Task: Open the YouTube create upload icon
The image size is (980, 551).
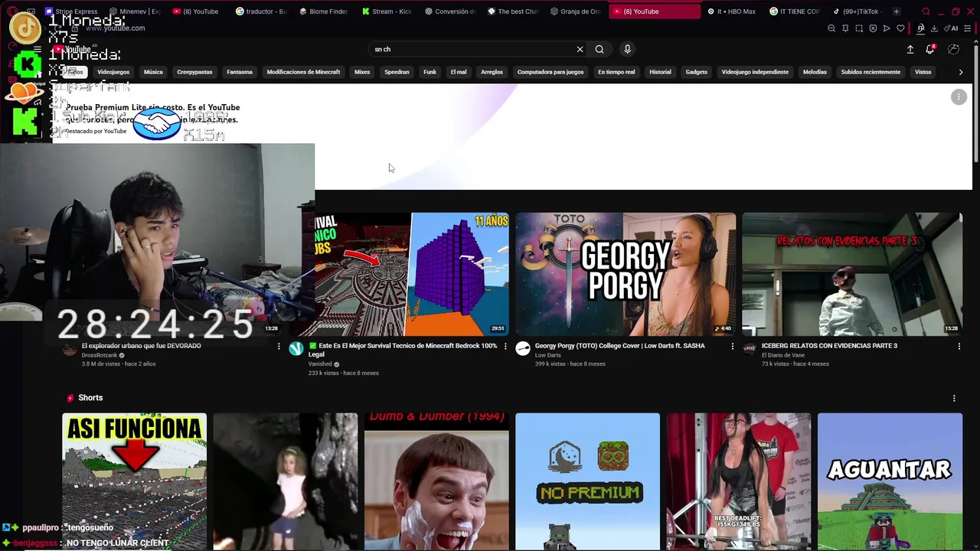Action: pyautogui.click(x=910, y=49)
